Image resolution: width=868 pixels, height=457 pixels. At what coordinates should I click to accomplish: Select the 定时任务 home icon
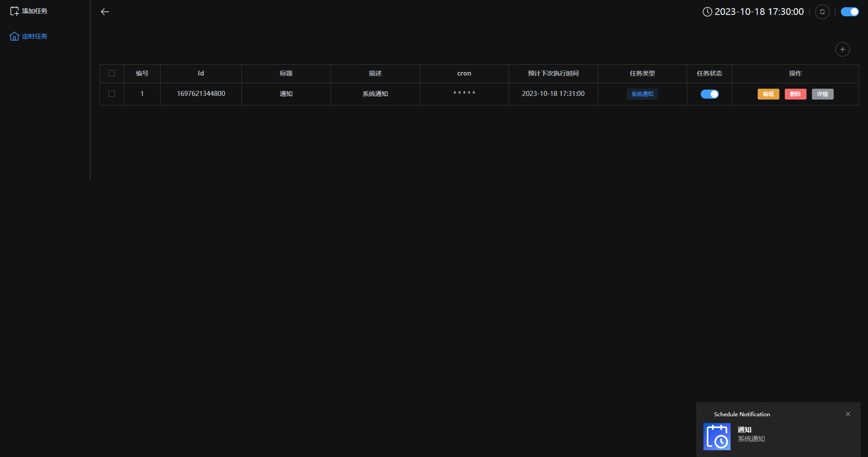[14, 36]
